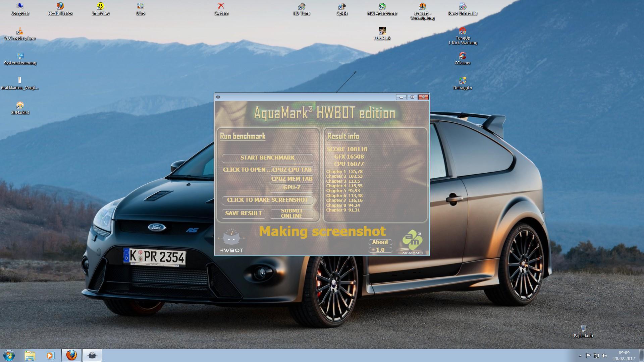Open Action Center flag tray icon

(588, 356)
